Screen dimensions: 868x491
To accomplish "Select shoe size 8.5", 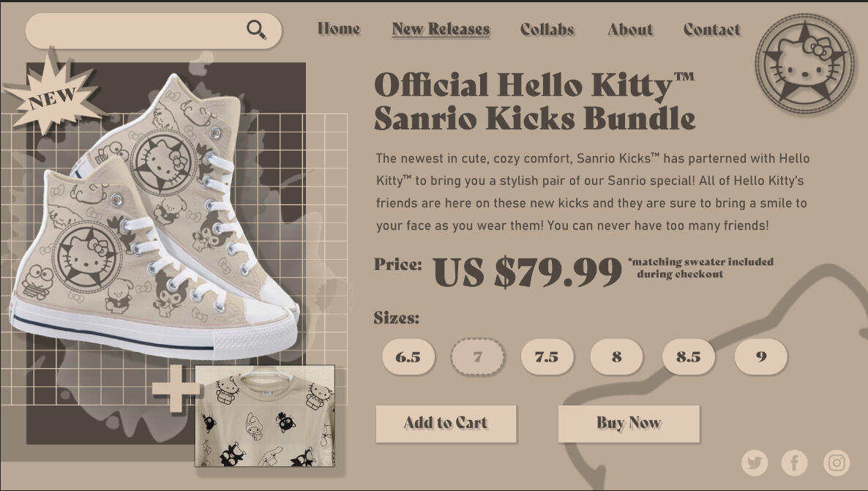I will pyautogui.click(x=688, y=357).
